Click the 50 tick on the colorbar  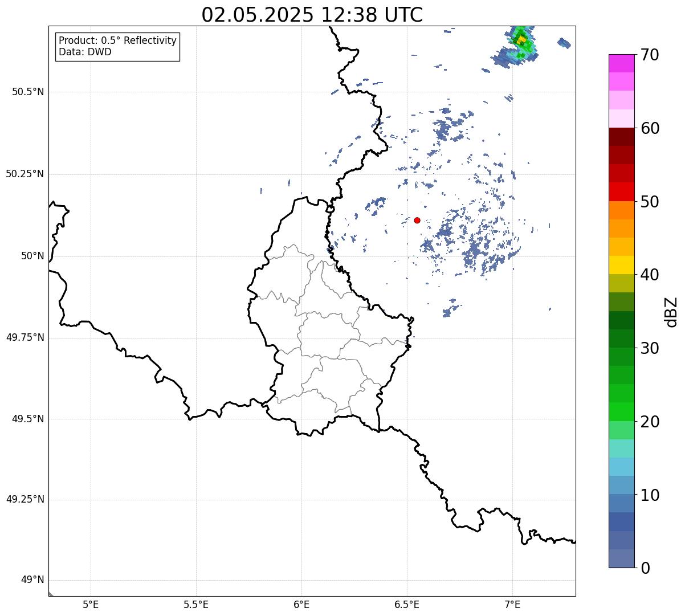650,202
